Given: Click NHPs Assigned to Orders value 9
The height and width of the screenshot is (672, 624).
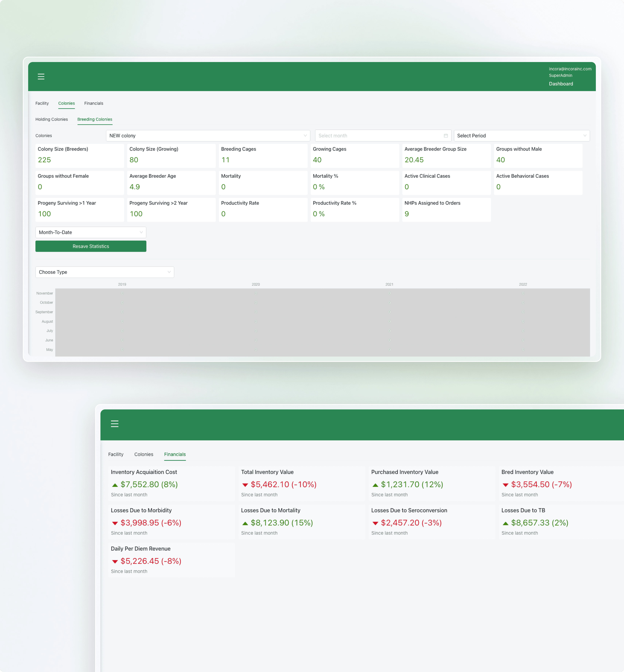Looking at the screenshot, I should pyautogui.click(x=407, y=214).
